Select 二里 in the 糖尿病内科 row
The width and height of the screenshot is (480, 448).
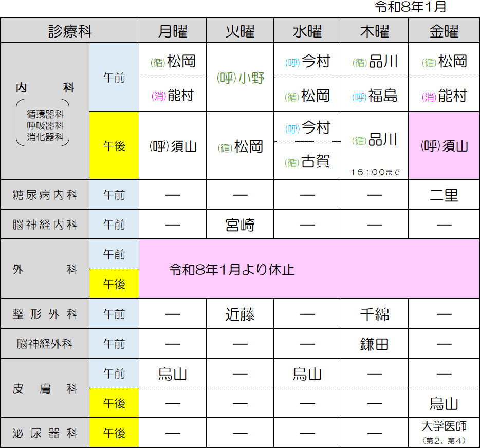tap(444, 195)
